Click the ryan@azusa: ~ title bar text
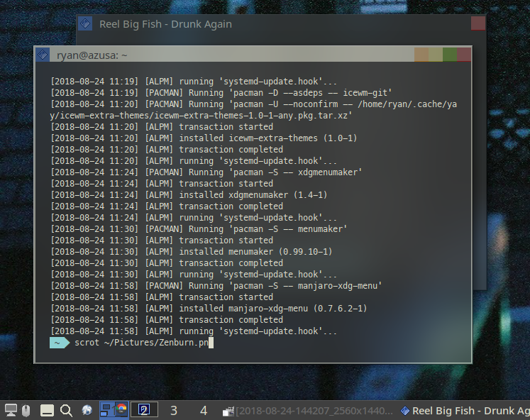The width and height of the screenshot is (530, 420). (92, 55)
